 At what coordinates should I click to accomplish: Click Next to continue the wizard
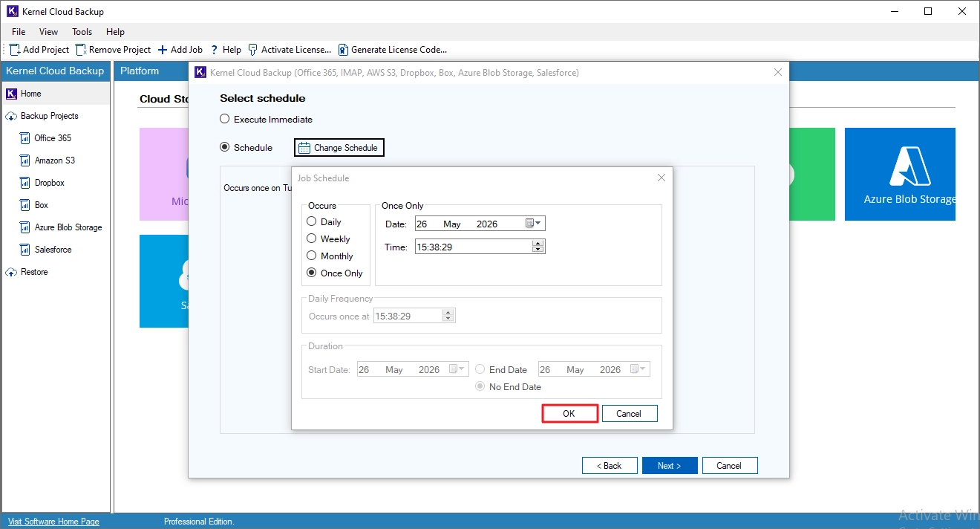point(670,466)
